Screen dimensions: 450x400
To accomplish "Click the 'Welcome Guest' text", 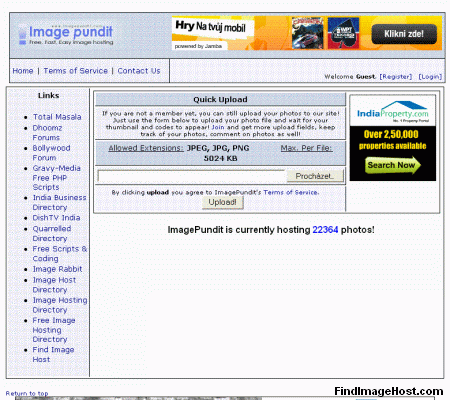I will click(x=350, y=77).
